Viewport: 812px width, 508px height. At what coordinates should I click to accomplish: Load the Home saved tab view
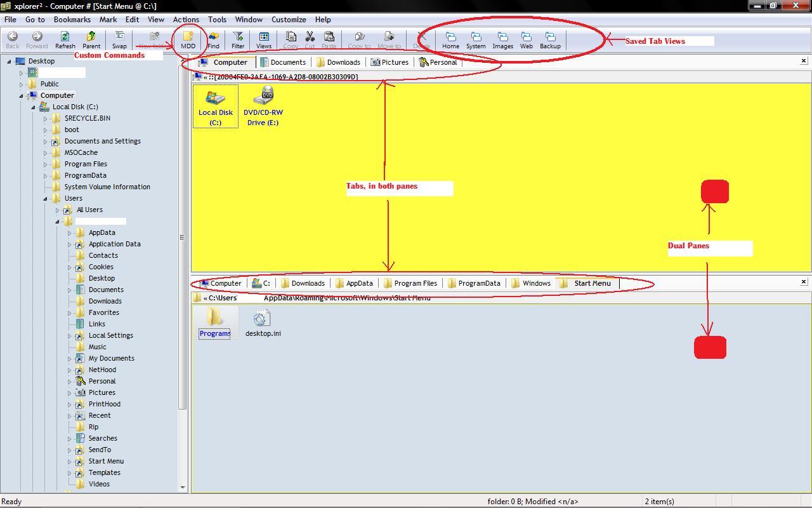450,40
